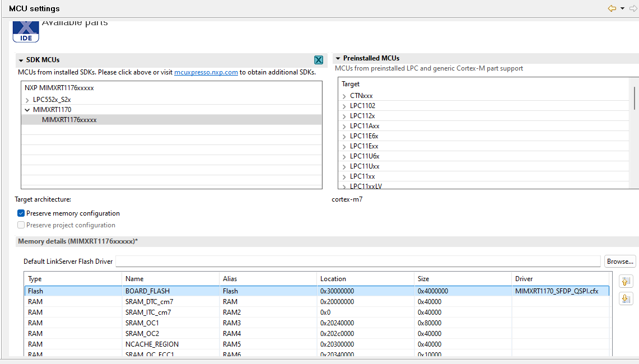Move selected memory row up
Viewport: 639px width, 364px height.
pos(626,281)
